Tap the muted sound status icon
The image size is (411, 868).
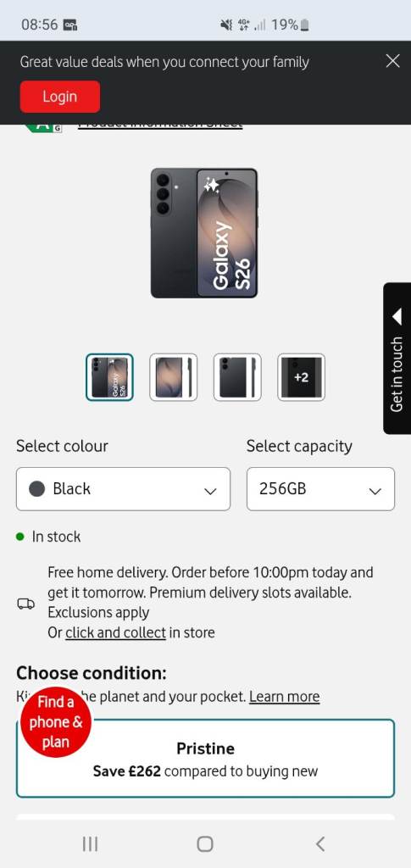(x=225, y=25)
